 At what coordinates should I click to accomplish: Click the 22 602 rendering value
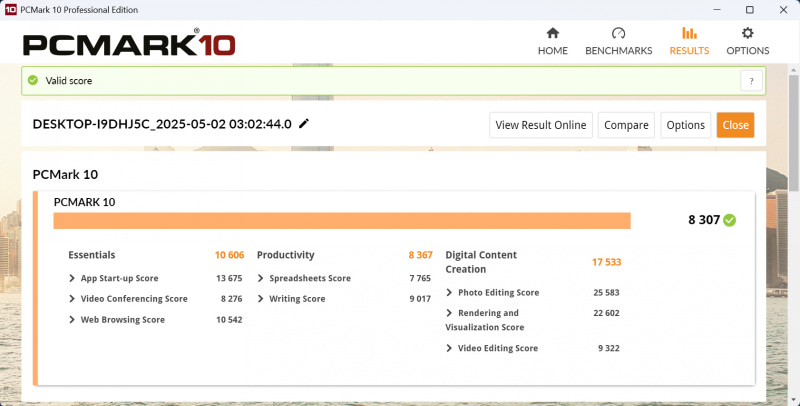click(606, 313)
